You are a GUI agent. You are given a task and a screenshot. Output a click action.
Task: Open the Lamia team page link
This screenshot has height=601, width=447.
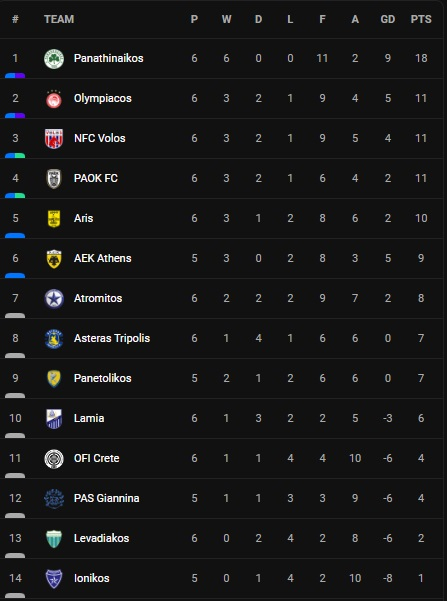(89, 418)
